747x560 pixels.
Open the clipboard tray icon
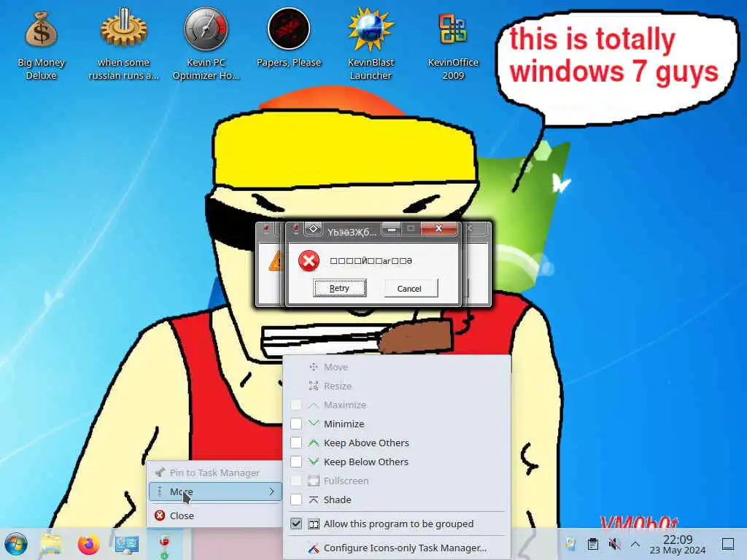pyautogui.click(x=592, y=544)
